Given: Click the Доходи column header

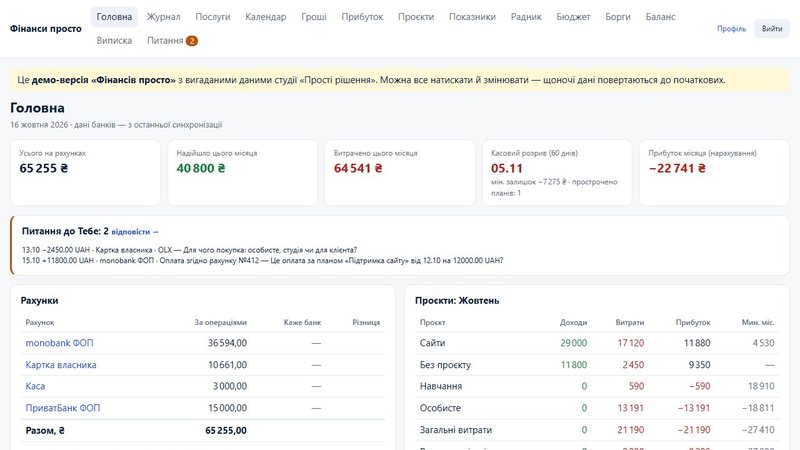Looking at the screenshot, I should (x=573, y=322).
